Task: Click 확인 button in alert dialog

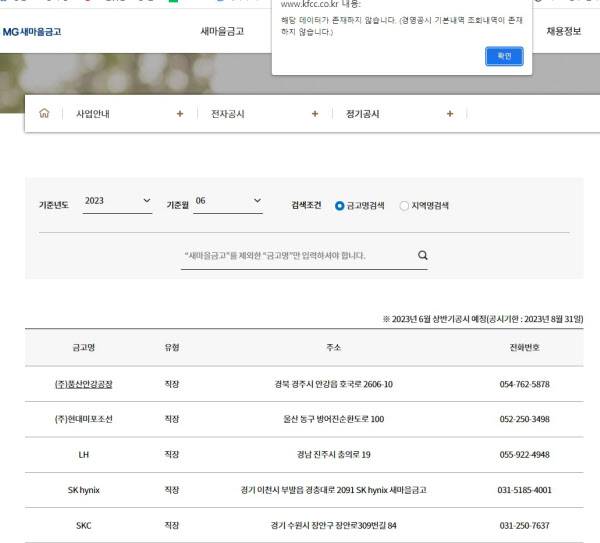Action: (504, 56)
